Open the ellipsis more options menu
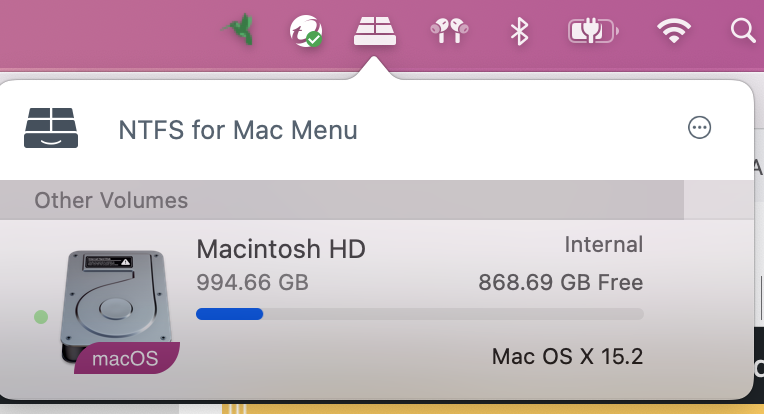 pyautogui.click(x=699, y=127)
